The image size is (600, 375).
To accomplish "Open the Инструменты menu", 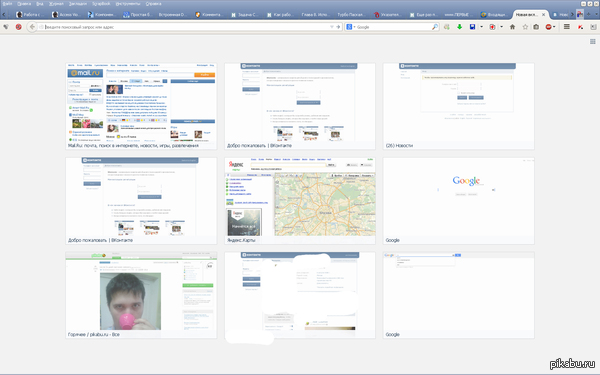I will [x=128, y=3].
